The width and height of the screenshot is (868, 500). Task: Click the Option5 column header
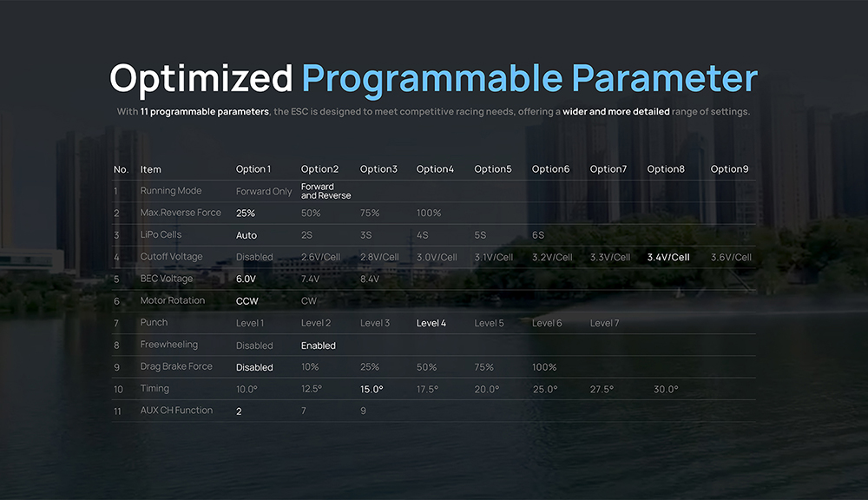[x=493, y=169]
